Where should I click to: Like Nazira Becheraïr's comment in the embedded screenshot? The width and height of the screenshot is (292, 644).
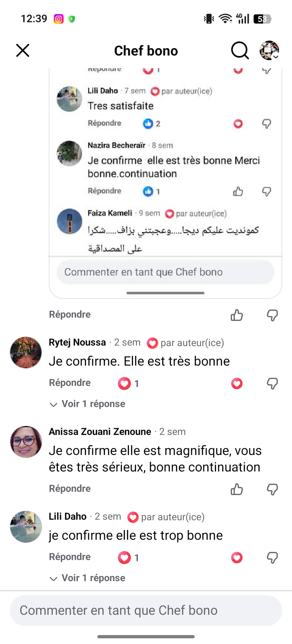click(x=238, y=191)
